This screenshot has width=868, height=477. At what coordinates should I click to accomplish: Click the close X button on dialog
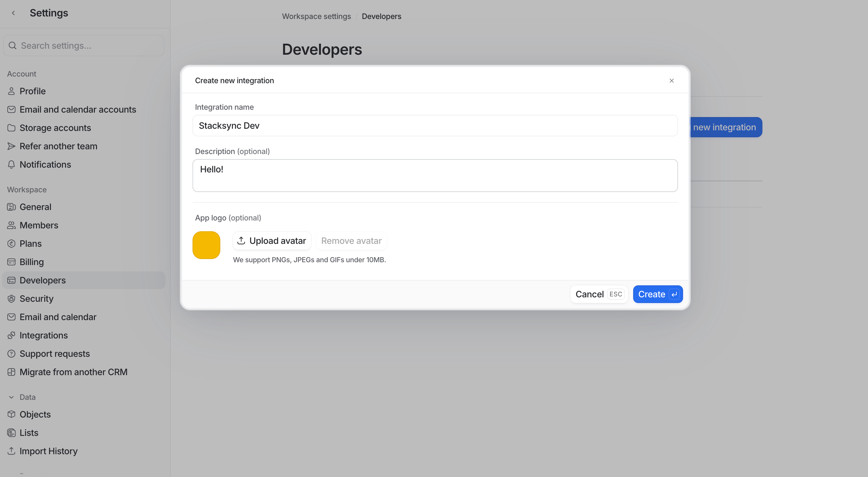(672, 80)
